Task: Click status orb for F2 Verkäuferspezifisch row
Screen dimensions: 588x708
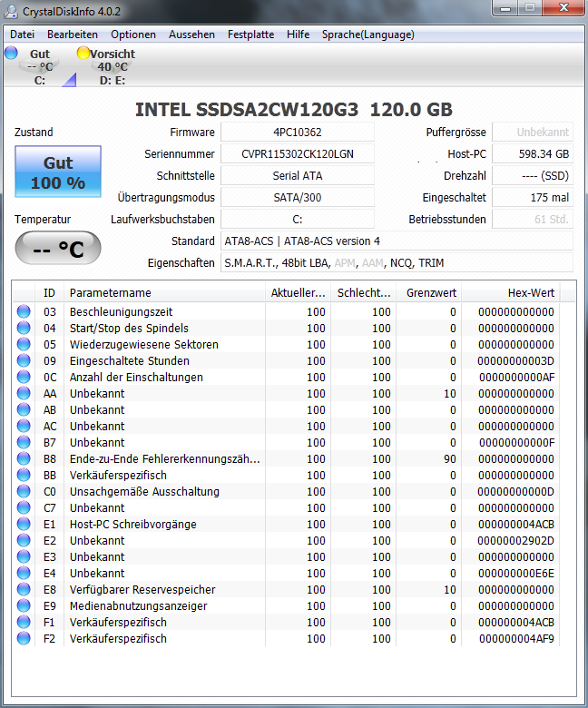Action: (24, 638)
